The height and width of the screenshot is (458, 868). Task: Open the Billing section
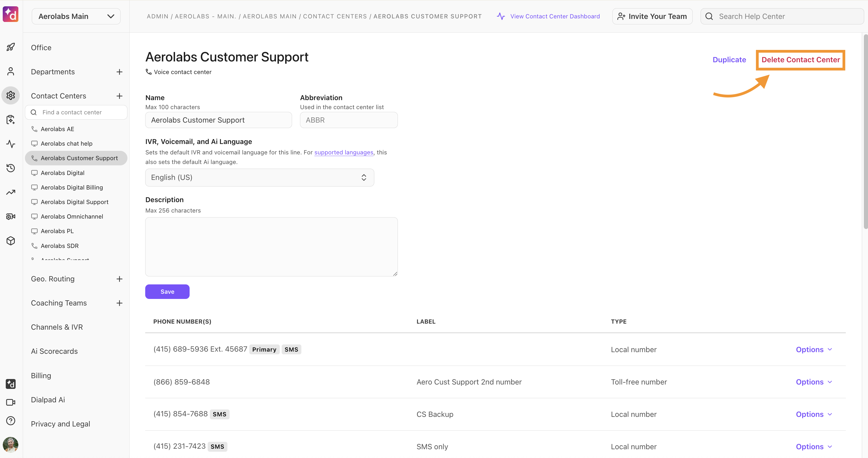point(41,376)
